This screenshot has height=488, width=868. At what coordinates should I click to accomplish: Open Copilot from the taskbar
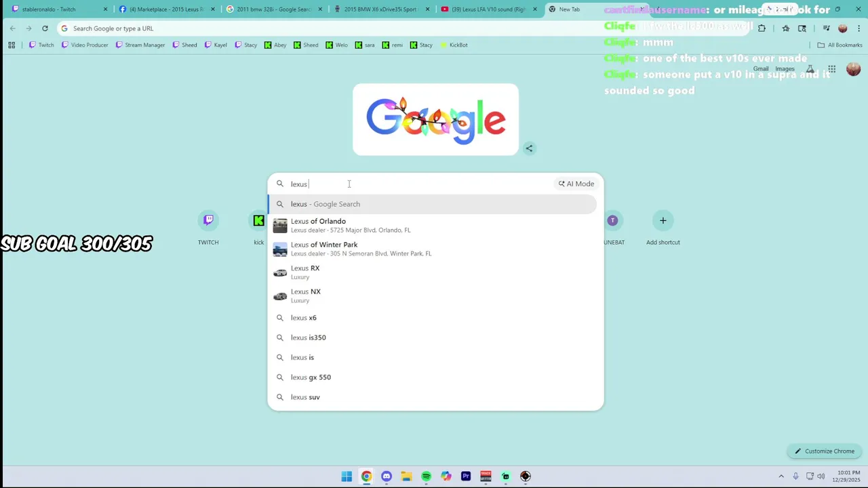[x=446, y=476]
